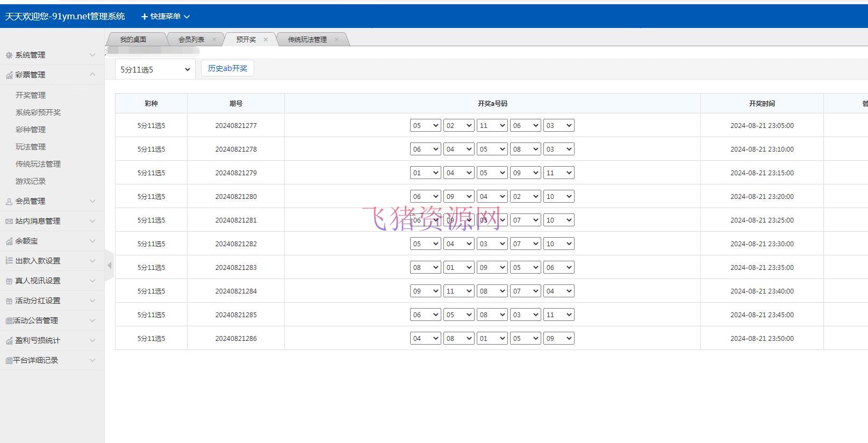This screenshot has height=443, width=868.
Task: Open the fifth number dropdown for 20240821286
Action: 558,338
